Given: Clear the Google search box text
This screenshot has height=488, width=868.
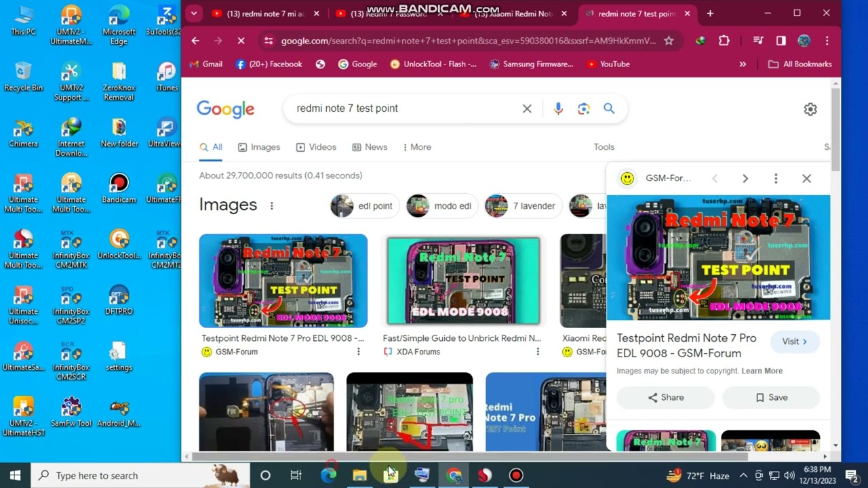Looking at the screenshot, I should pos(527,108).
